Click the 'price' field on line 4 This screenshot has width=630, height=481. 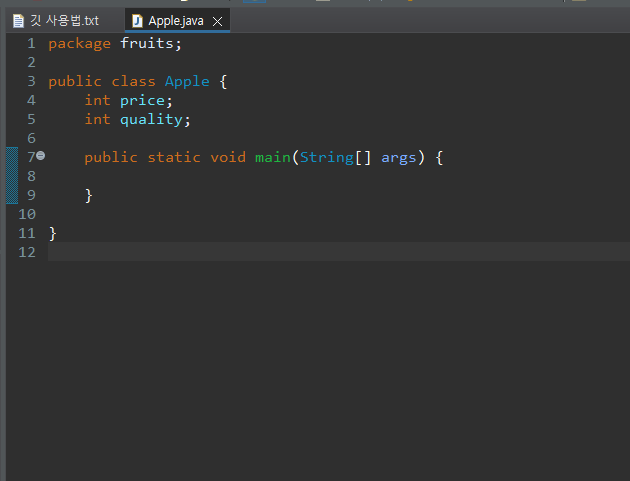coord(142,101)
